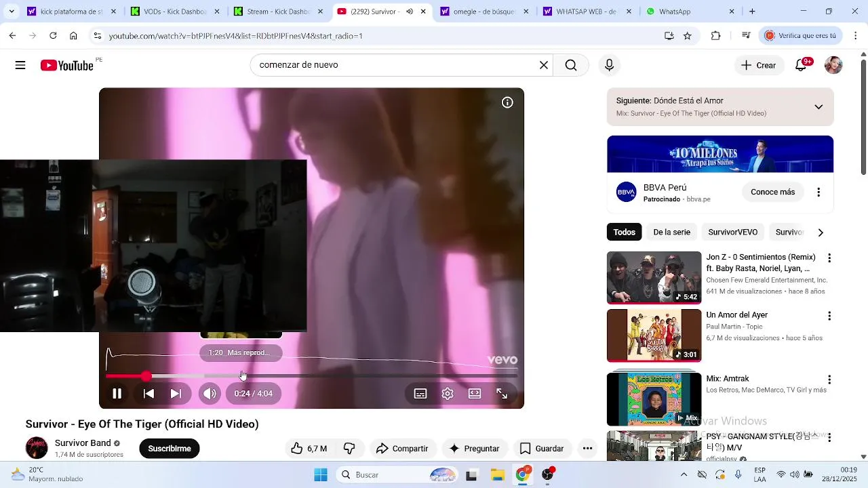
Task: Dislike the video
Action: pos(349,449)
